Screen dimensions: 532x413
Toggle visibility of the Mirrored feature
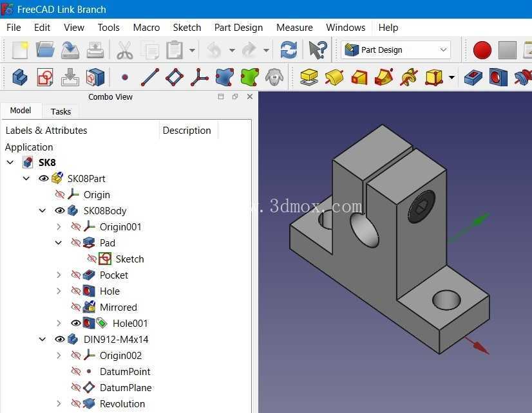click(75, 307)
